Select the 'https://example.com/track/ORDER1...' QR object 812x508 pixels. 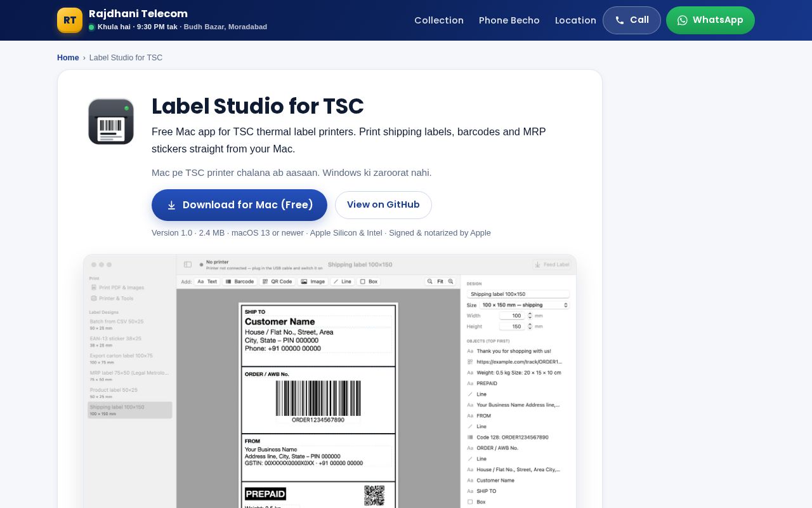click(x=518, y=362)
